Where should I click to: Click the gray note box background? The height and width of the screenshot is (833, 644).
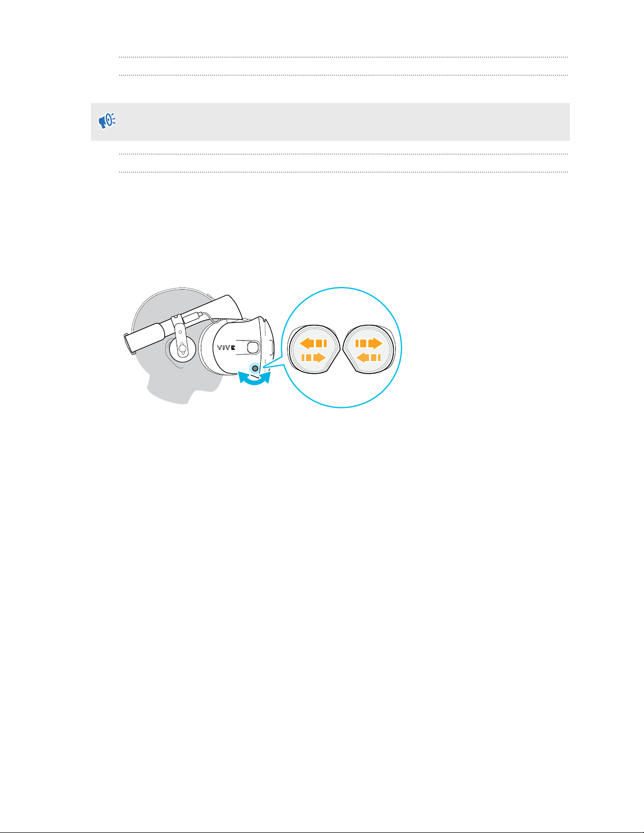coord(330,122)
